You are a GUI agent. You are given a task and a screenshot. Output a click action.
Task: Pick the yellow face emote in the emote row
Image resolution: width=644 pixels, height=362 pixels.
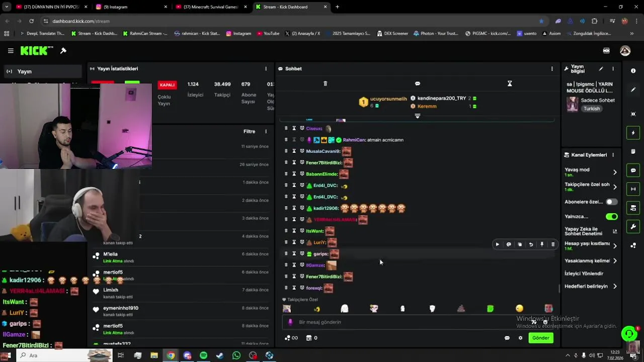pos(519,309)
